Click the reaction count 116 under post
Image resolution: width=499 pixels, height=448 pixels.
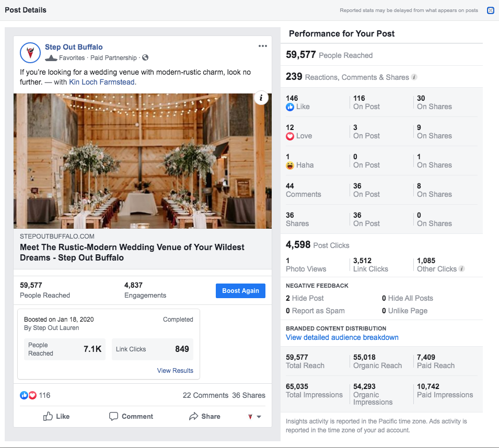pos(44,395)
